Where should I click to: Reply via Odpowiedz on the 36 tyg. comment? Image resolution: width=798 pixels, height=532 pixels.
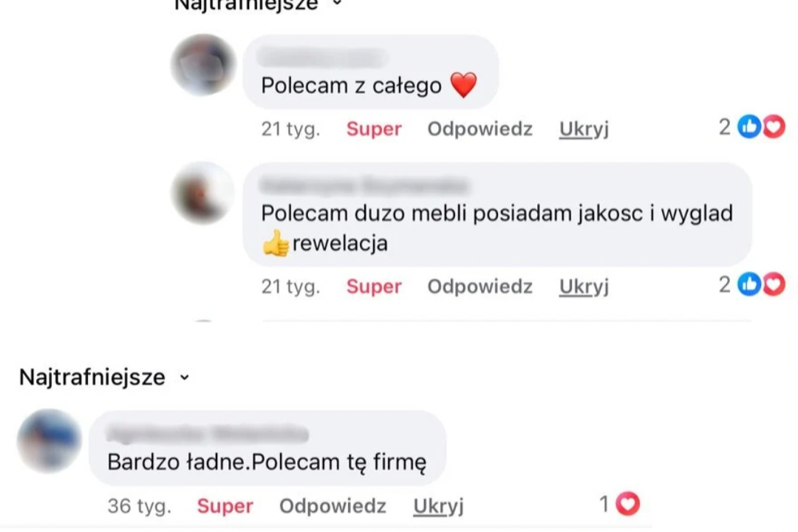pos(332,506)
